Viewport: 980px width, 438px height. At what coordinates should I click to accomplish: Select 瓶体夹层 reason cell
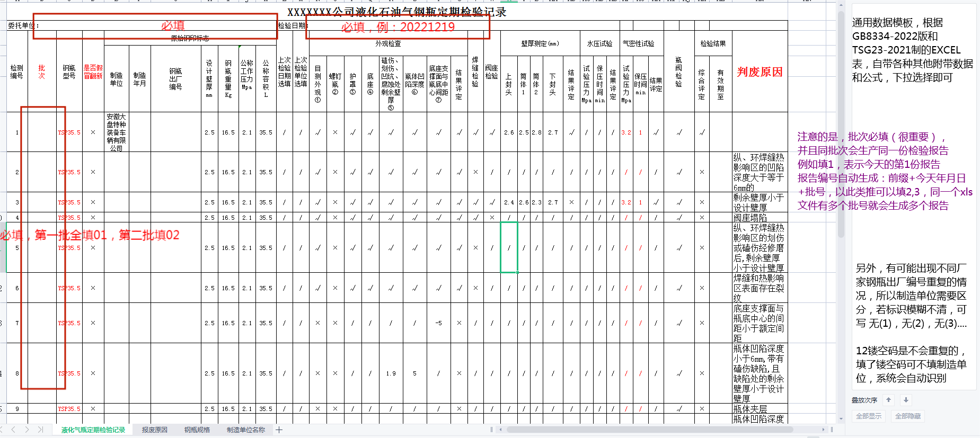pyautogui.click(x=760, y=409)
